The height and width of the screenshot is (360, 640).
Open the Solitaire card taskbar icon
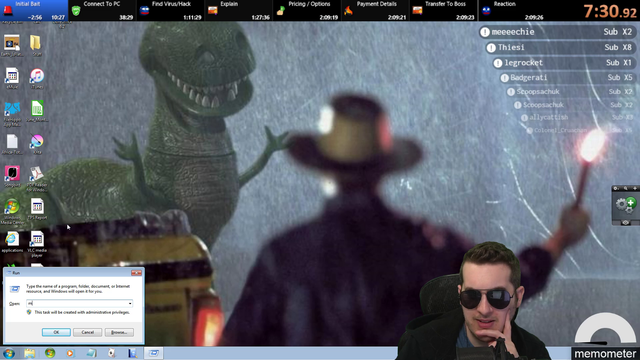(x=112, y=353)
